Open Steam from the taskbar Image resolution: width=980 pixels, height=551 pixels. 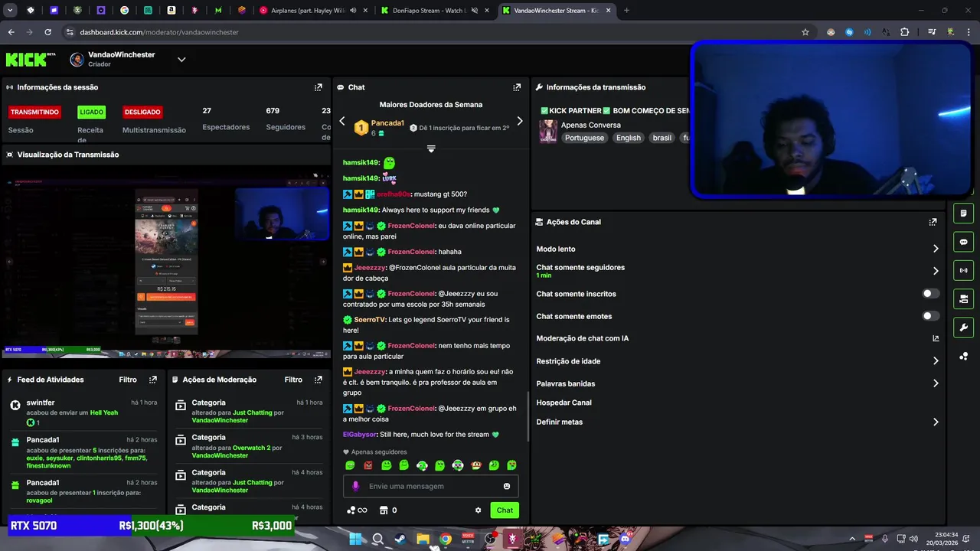coord(400,539)
